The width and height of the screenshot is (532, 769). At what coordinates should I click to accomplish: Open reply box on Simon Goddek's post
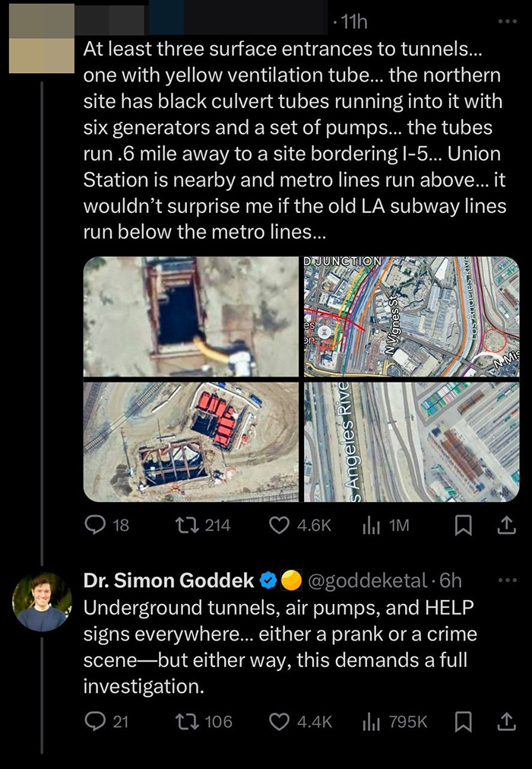tap(95, 721)
